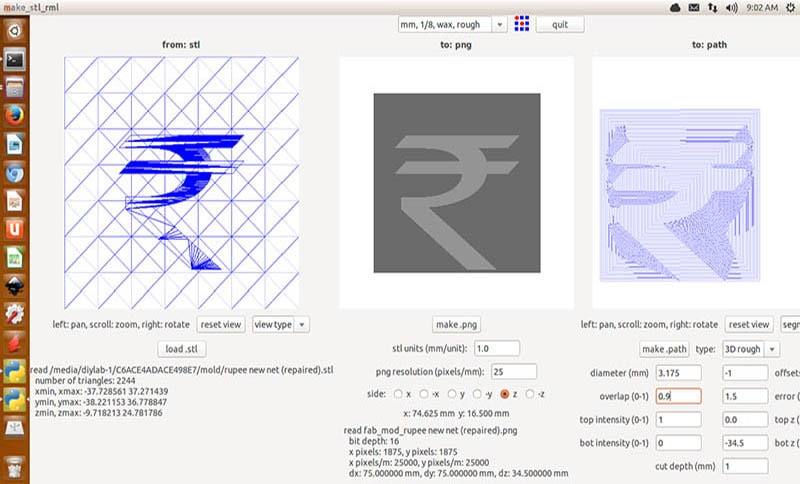This screenshot has width=800, height=484.
Task: Select side -z radio button
Action: click(x=530, y=394)
